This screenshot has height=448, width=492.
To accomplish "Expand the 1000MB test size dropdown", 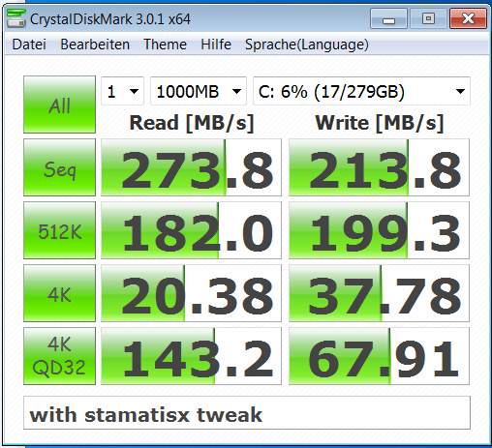I will 199,91.
